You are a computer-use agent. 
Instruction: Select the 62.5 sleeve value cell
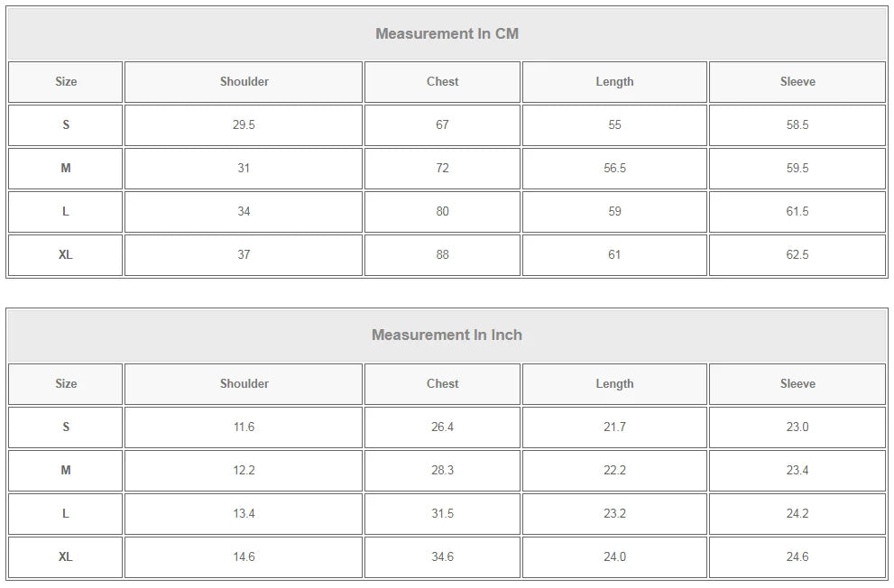(797, 255)
